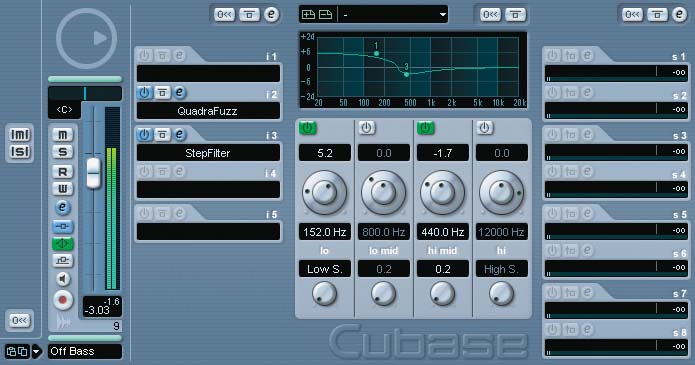Viewport: 695px width, 365px height.
Task: Click EQ curve point 1 on graph
Action: [x=376, y=53]
